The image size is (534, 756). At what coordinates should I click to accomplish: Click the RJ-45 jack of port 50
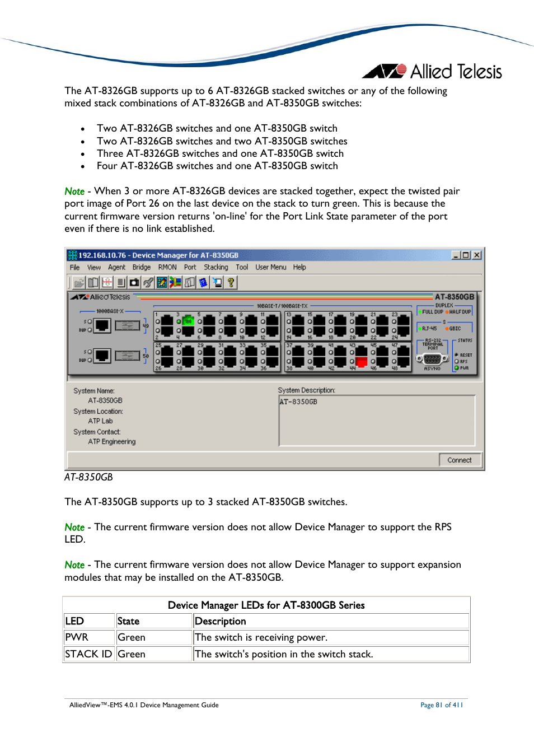pyautogui.click(x=102, y=356)
